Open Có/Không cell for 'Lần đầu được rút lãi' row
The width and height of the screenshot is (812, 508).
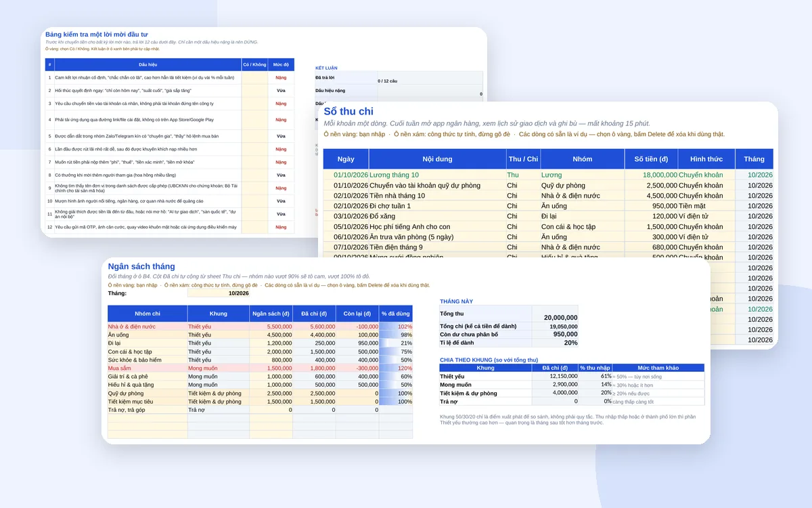[x=254, y=149]
